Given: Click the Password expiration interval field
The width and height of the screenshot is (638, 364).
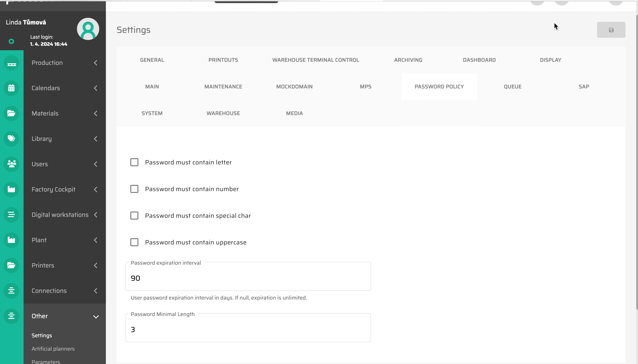Looking at the screenshot, I should [x=248, y=278].
